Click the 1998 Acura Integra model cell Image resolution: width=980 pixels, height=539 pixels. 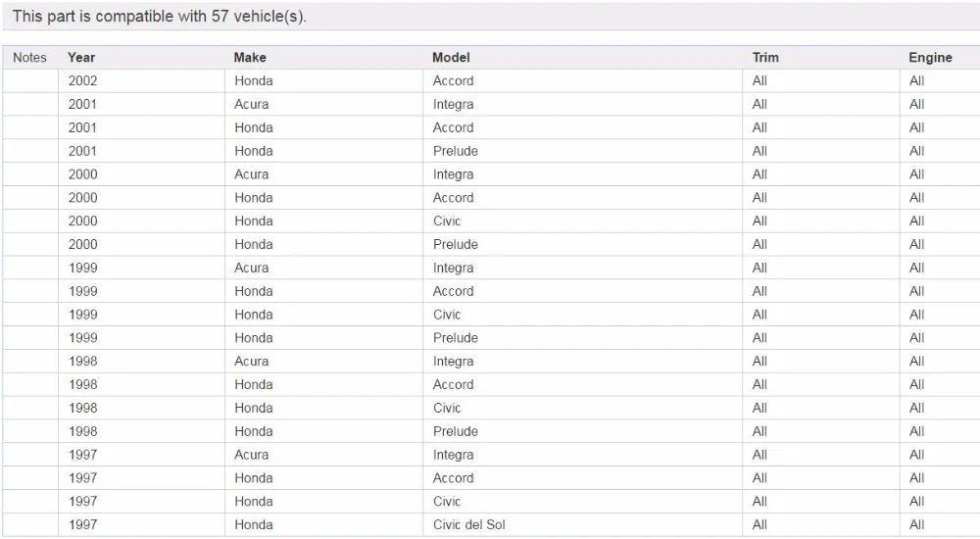[x=582, y=362]
